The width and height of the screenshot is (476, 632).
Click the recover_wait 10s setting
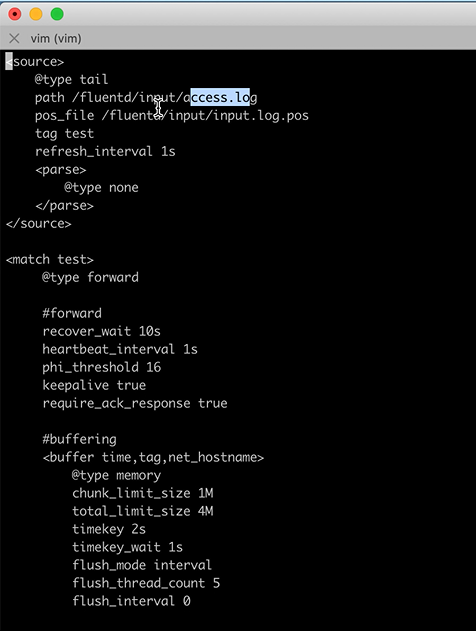(x=102, y=331)
